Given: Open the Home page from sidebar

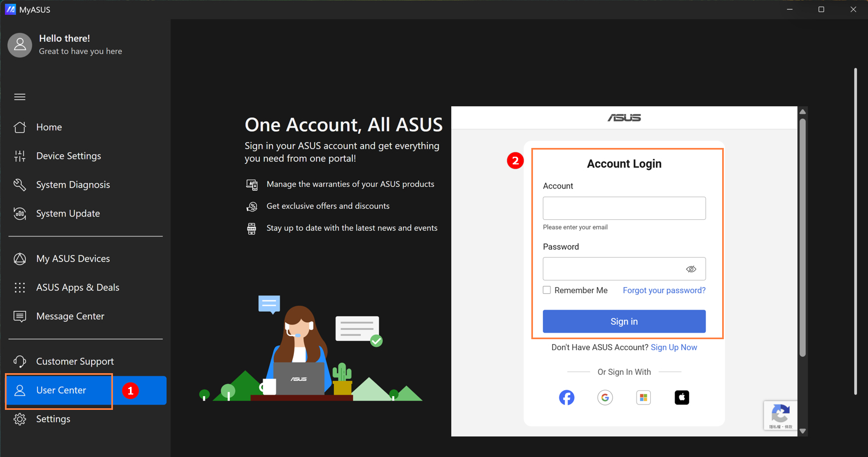Looking at the screenshot, I should tap(49, 127).
